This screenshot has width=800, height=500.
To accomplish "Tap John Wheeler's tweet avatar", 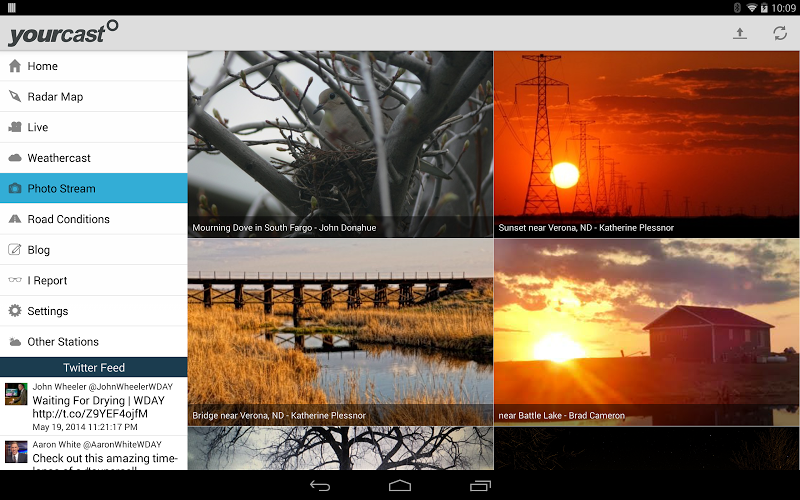I will click(16, 394).
